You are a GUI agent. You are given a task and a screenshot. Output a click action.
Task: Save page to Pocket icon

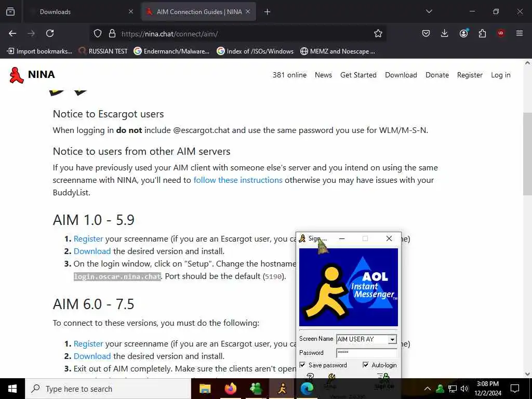pyautogui.click(x=426, y=33)
